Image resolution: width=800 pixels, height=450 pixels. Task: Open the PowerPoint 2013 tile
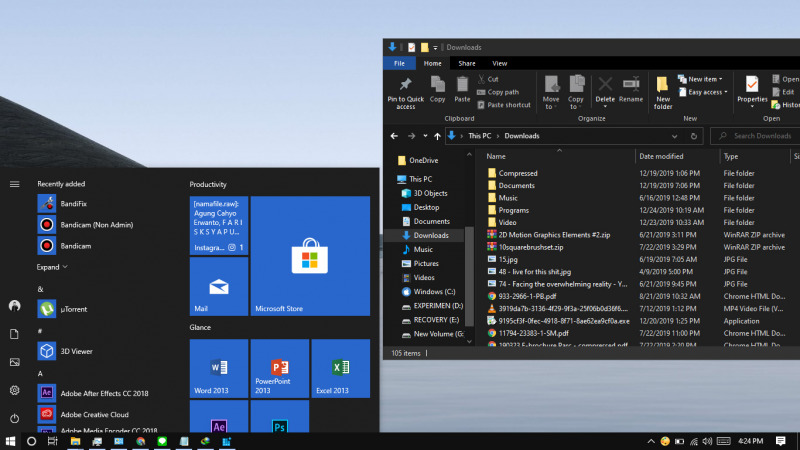(x=280, y=368)
